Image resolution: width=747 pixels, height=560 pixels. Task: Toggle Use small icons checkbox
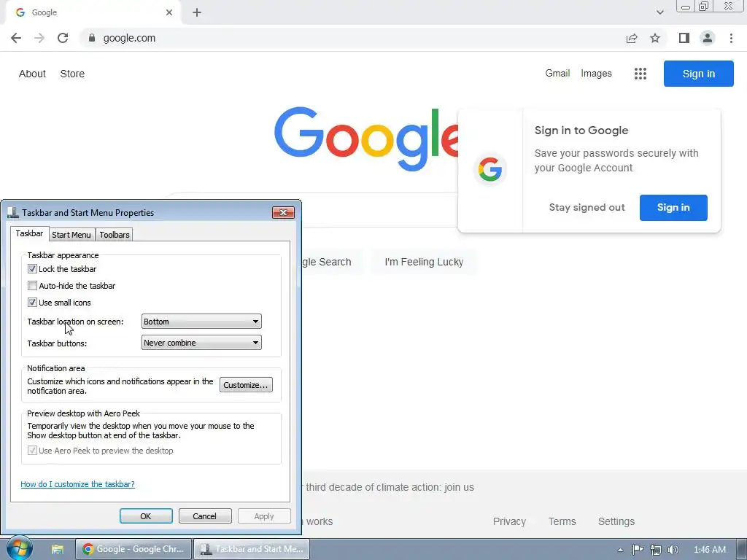32,303
